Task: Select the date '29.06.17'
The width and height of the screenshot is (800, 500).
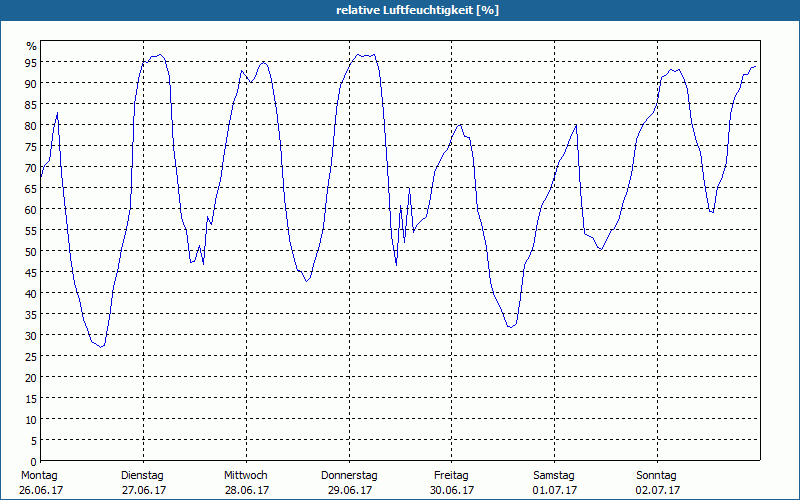Action: click(x=350, y=490)
